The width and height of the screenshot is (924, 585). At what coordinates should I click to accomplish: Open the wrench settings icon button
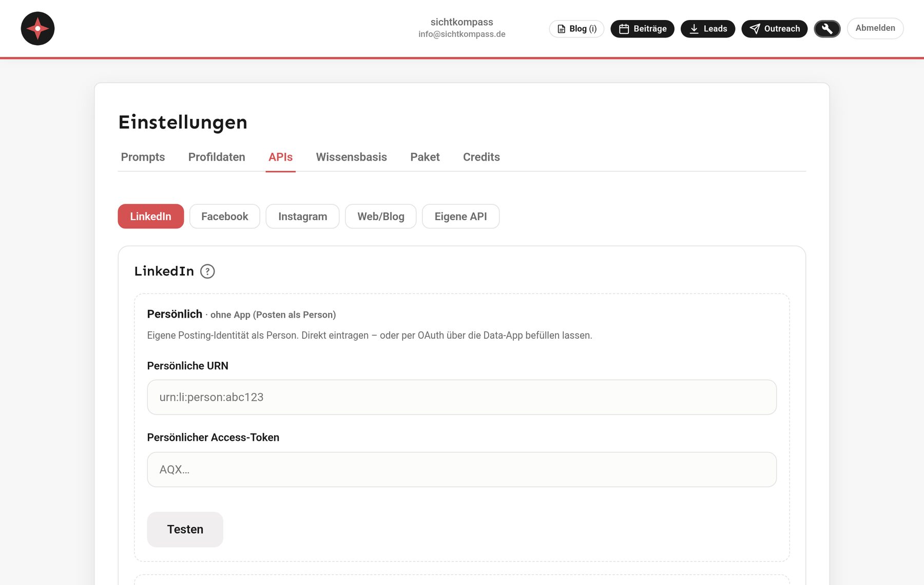coord(827,29)
